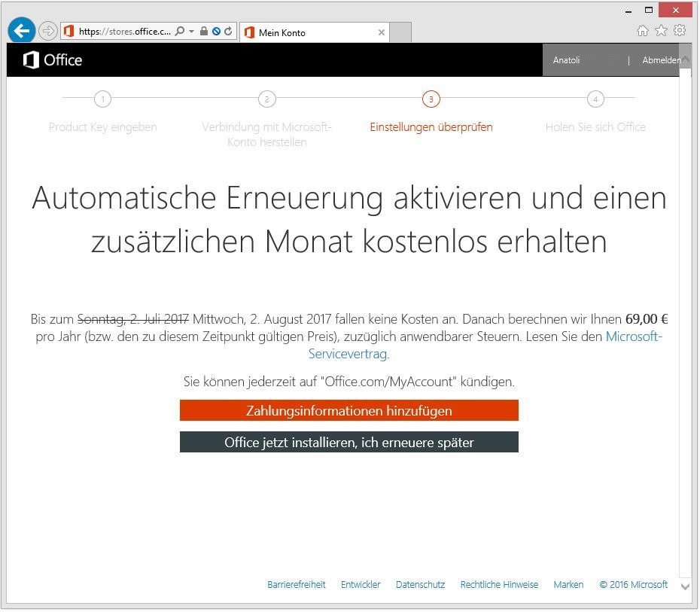Select step 1 "Product Key eingeben"
The height and width of the screenshot is (612, 700).
(x=102, y=126)
